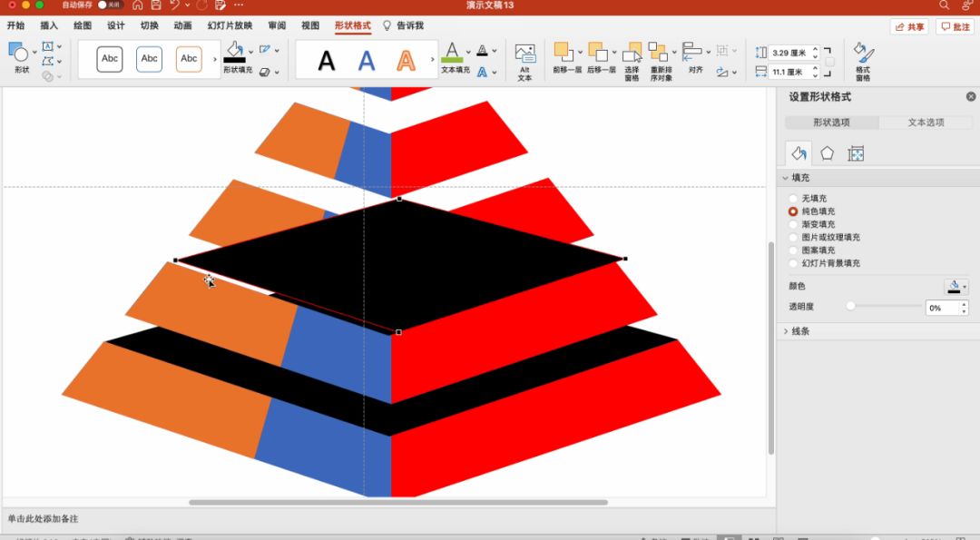This screenshot has width=980, height=540.
Task: Open the Selection Pane (选择窗格)
Action: pyautogui.click(x=632, y=61)
